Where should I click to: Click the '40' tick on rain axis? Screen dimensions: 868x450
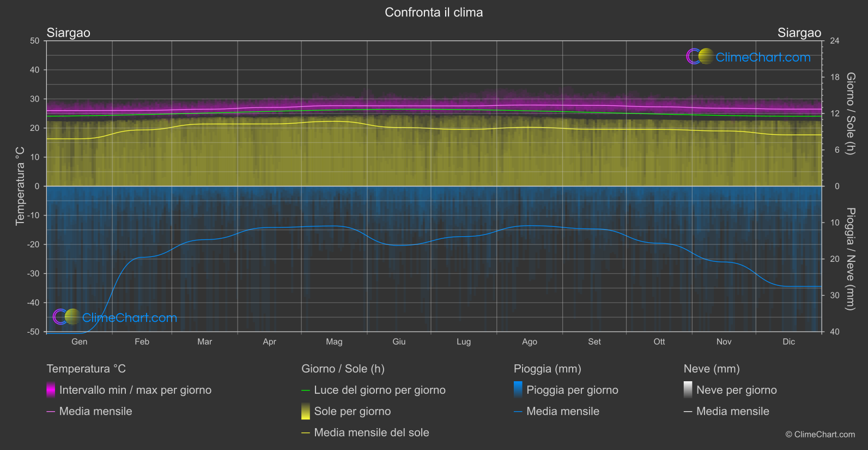coord(834,332)
